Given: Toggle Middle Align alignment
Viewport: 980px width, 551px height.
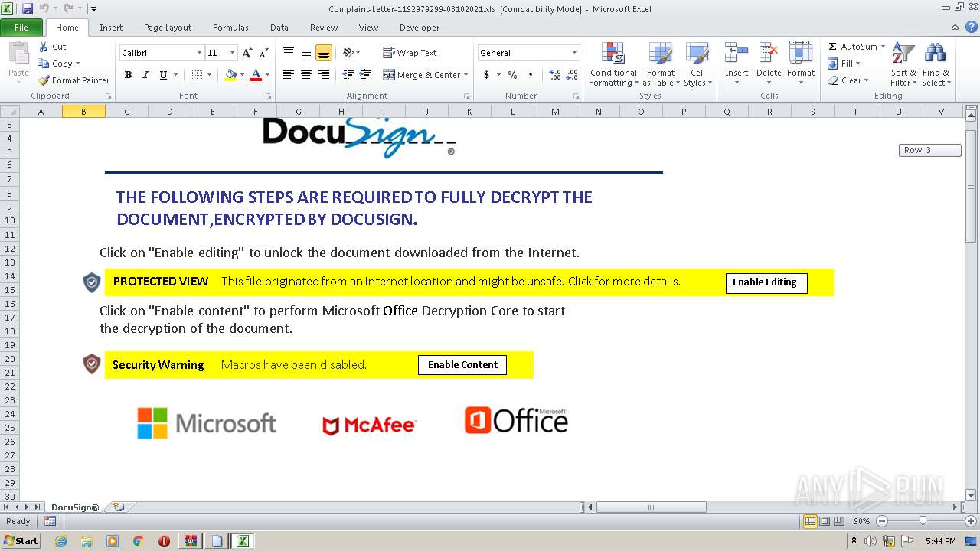Looking at the screenshot, I should (x=306, y=53).
